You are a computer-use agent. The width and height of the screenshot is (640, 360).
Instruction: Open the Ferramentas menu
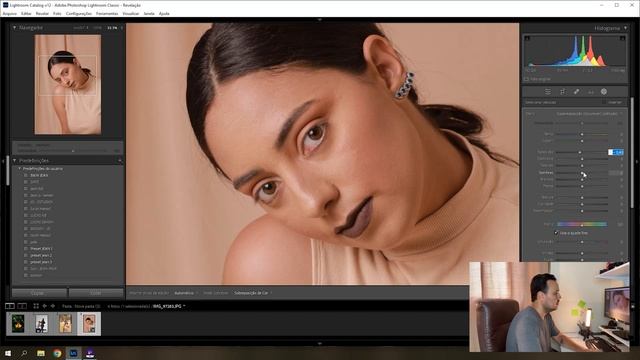(107, 13)
